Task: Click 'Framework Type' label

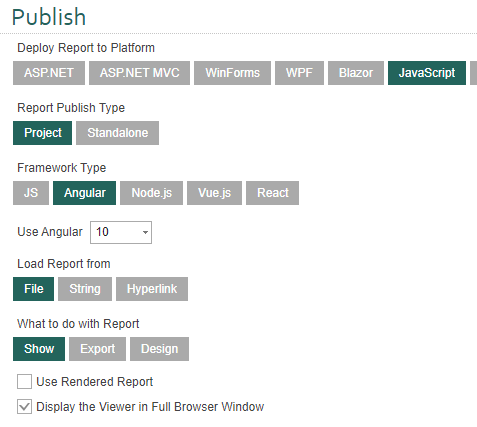Action: tap(62, 168)
